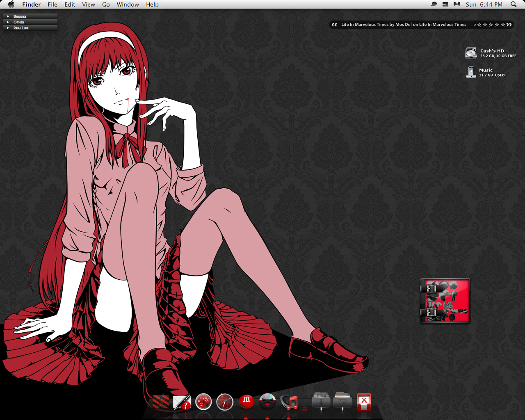Expand the Real Life group triangle
The image size is (525, 420).
point(8,28)
